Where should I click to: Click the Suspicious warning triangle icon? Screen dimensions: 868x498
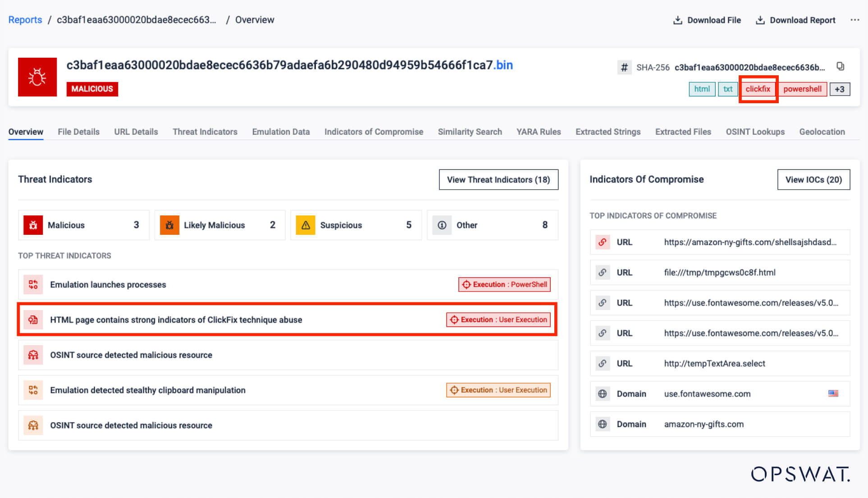306,225
